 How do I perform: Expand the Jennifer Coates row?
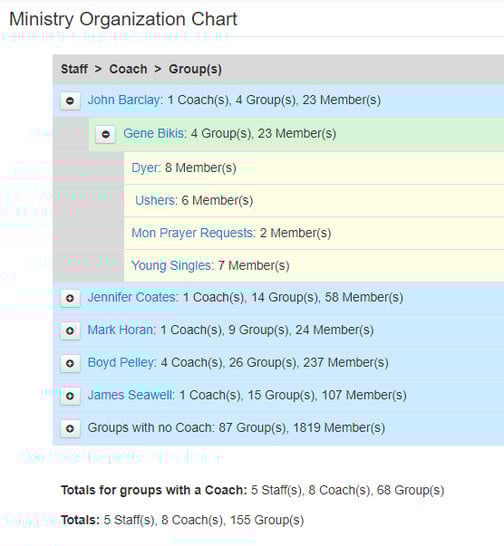tap(70, 298)
